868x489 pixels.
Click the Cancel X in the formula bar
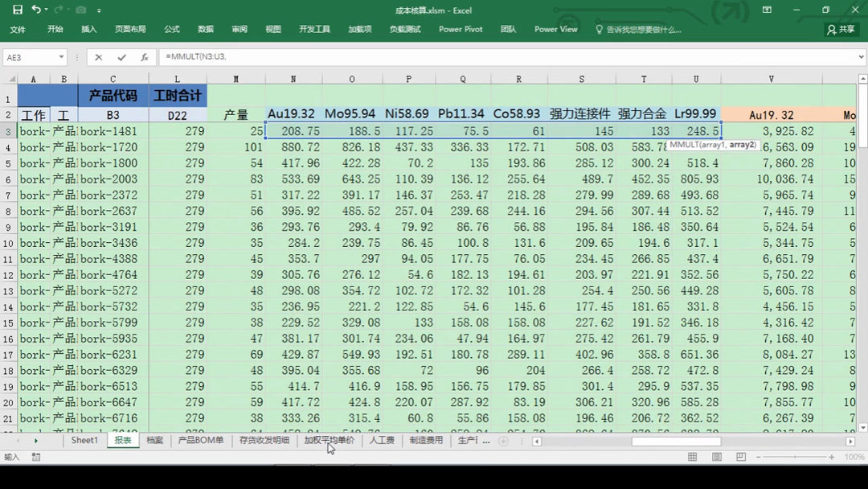100,57
